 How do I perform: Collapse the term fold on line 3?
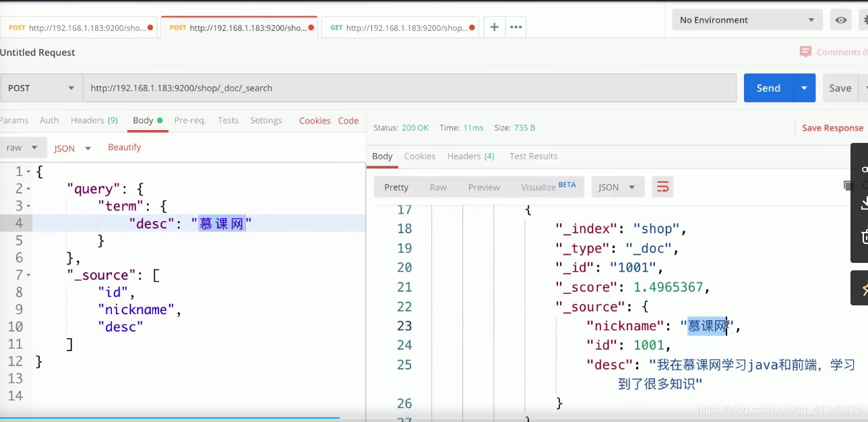coord(28,206)
